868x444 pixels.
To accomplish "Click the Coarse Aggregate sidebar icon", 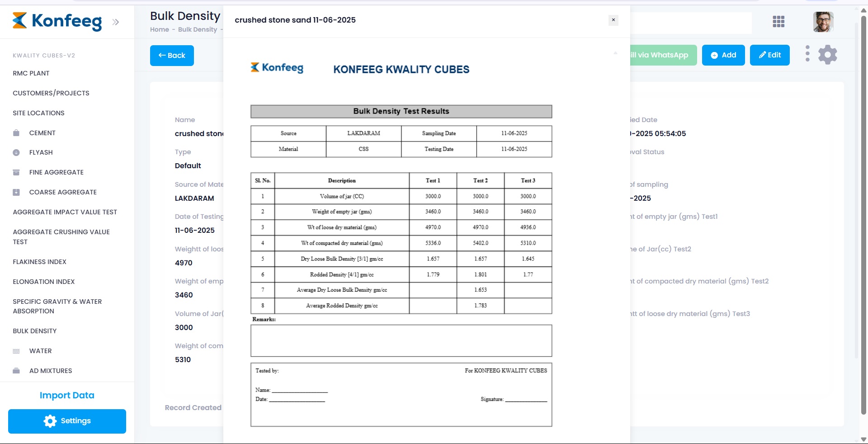I will (x=16, y=192).
